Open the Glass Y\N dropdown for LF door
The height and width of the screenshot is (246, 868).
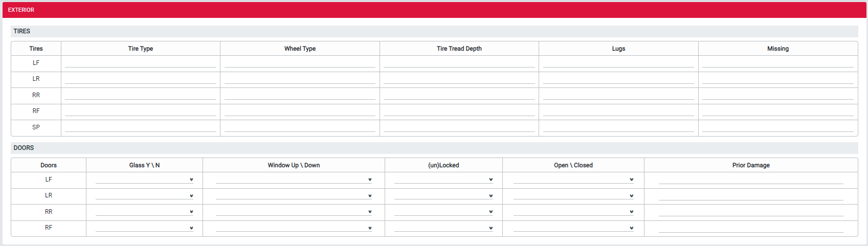click(x=145, y=180)
